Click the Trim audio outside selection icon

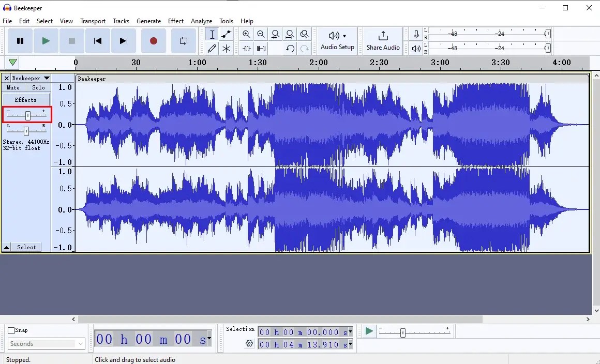tap(246, 48)
